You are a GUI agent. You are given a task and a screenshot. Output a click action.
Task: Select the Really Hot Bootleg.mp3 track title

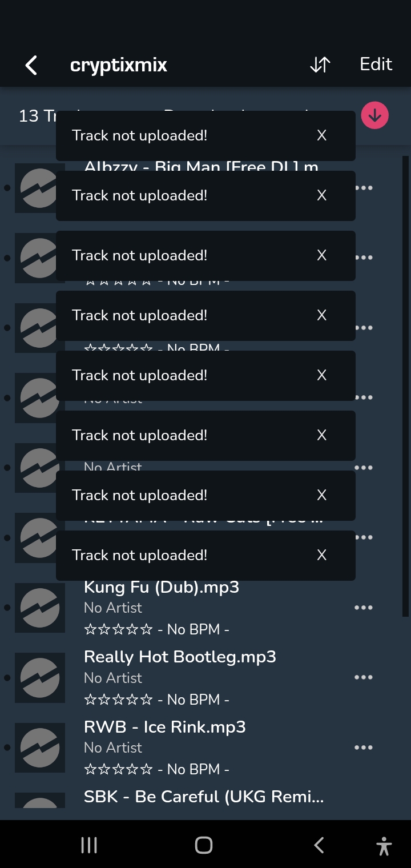180,657
